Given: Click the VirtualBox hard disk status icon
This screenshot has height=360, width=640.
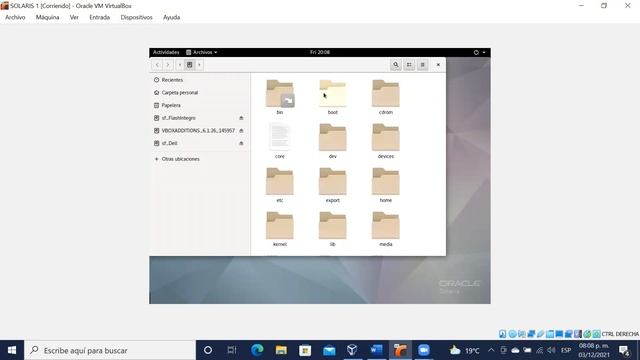Looking at the screenshot, I should pyautogui.click(x=503, y=334).
